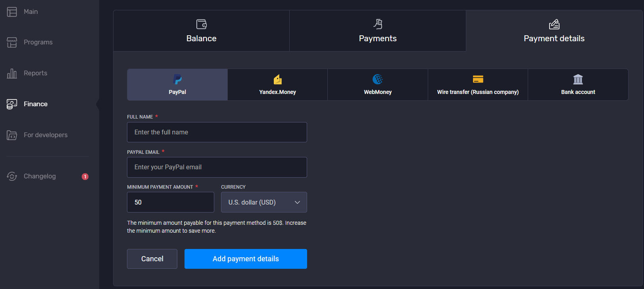
Task: Click the Balance wallet icon
Action: (x=202, y=24)
